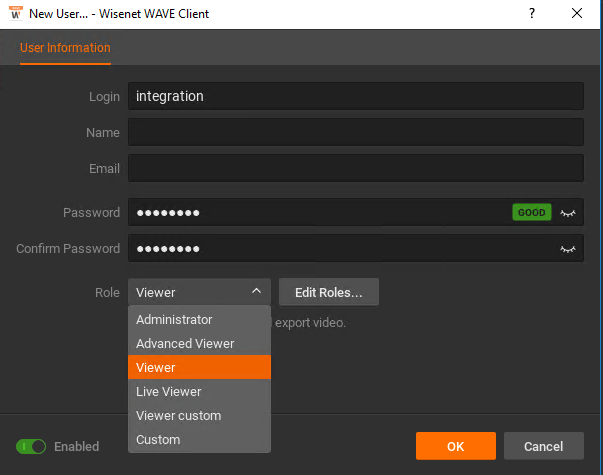Screen dimensions: 603x475
Task: Open the Edit Roles dialog
Action: [329, 292]
